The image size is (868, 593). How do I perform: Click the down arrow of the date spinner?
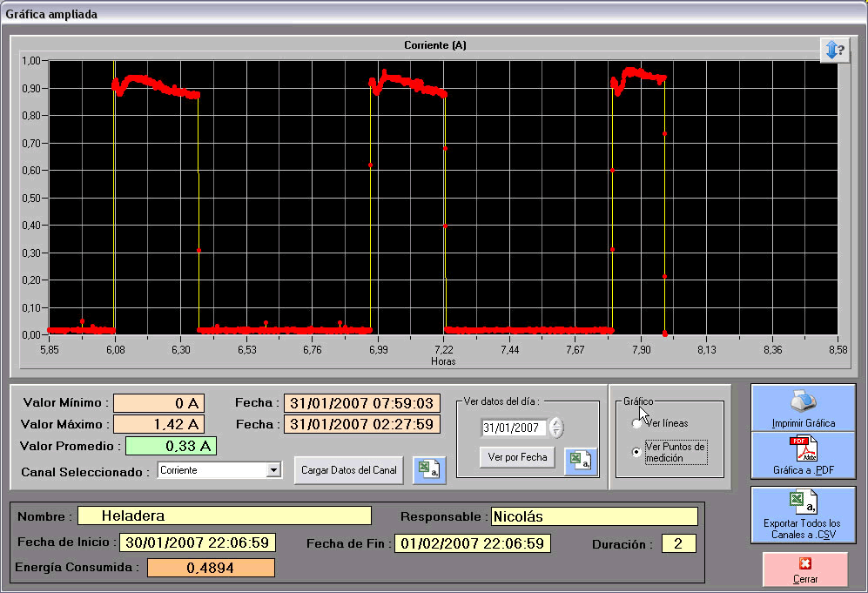click(556, 432)
